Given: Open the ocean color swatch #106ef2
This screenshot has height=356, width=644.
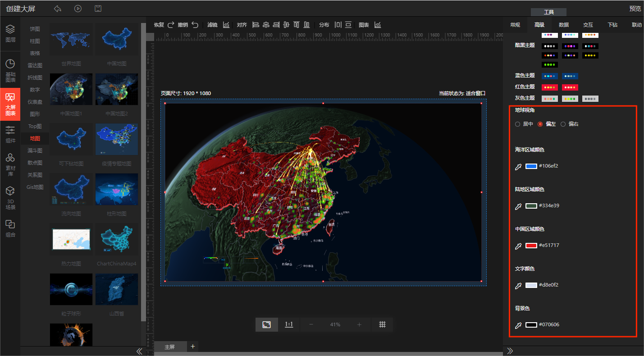Looking at the screenshot, I should (x=531, y=166).
